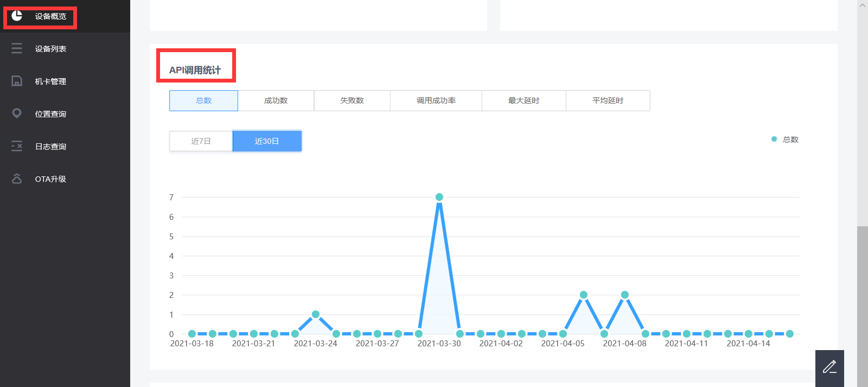868x387 pixels.
Task: Click the vertical scrollbar thumb
Action: coord(863,307)
